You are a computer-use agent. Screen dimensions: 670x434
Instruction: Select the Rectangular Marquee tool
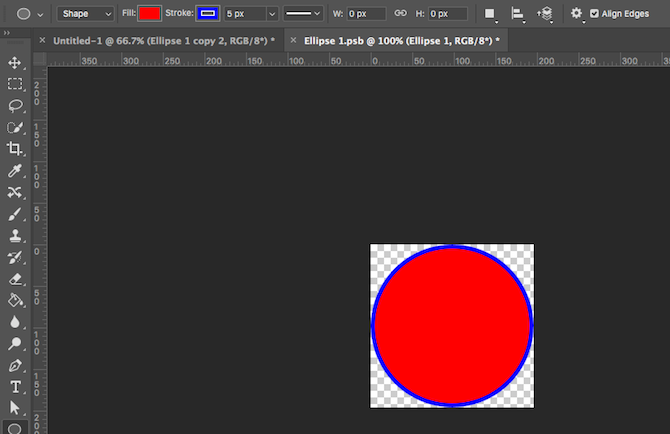[15, 84]
